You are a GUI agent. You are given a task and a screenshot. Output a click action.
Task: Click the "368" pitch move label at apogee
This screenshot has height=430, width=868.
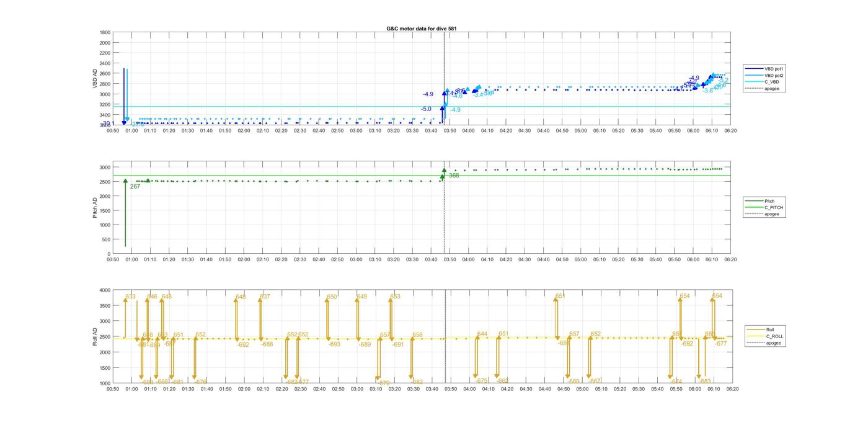point(454,176)
